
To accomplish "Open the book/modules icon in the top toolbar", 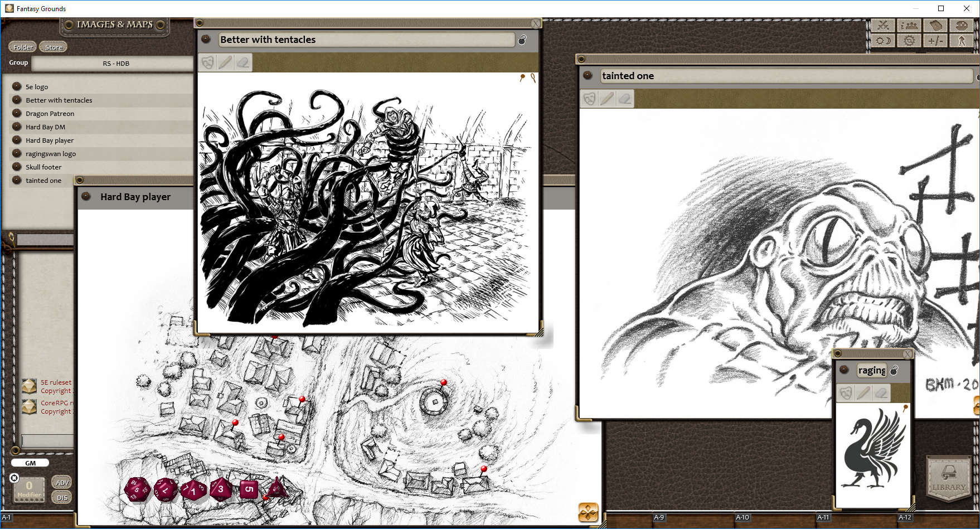I will [x=936, y=26].
